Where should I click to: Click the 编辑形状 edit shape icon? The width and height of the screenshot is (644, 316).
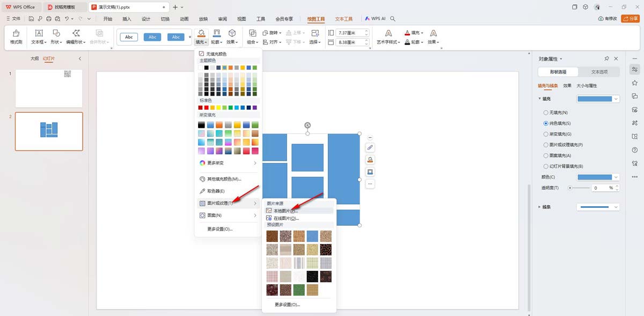tap(76, 33)
